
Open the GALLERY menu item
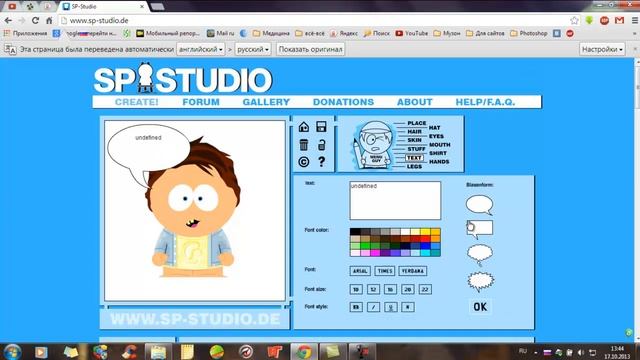(x=266, y=102)
